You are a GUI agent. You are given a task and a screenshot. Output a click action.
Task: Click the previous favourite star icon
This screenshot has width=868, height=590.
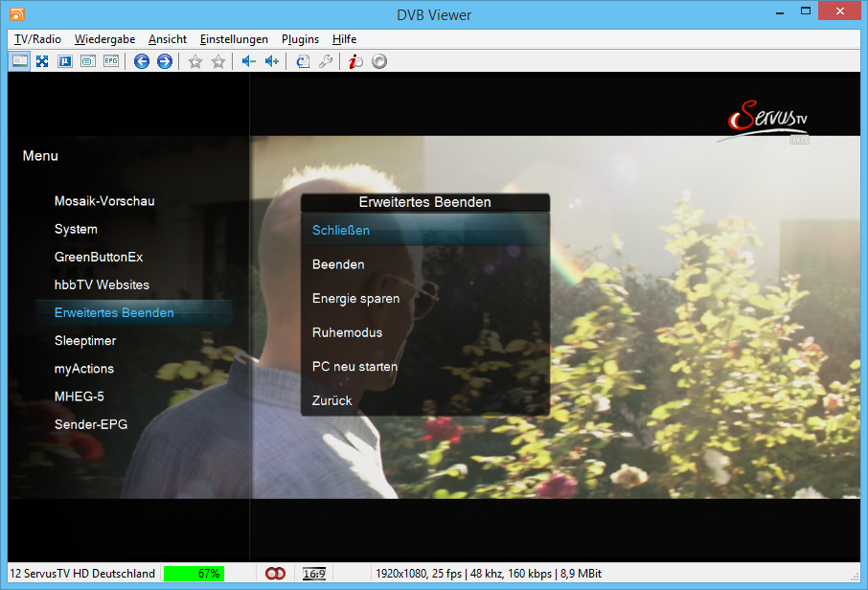pos(194,61)
